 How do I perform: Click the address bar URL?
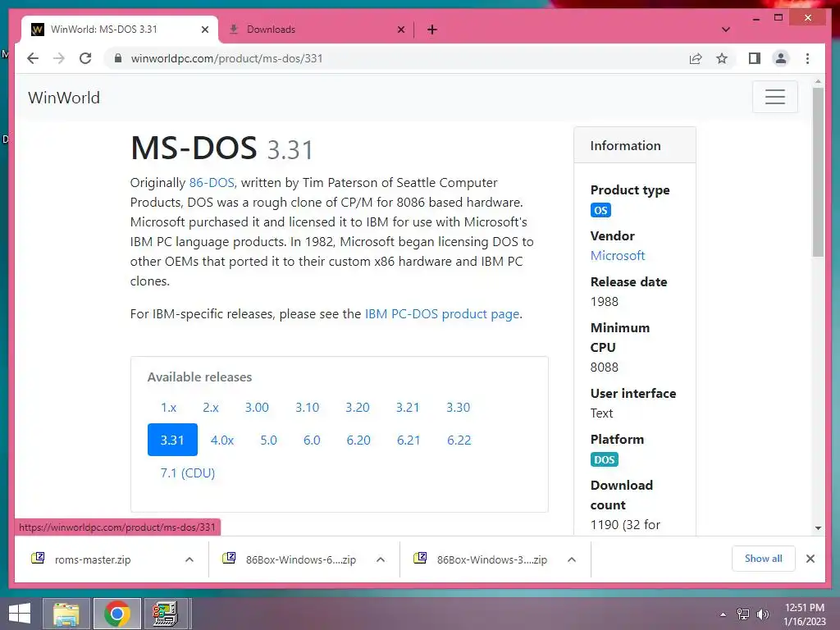[226, 58]
